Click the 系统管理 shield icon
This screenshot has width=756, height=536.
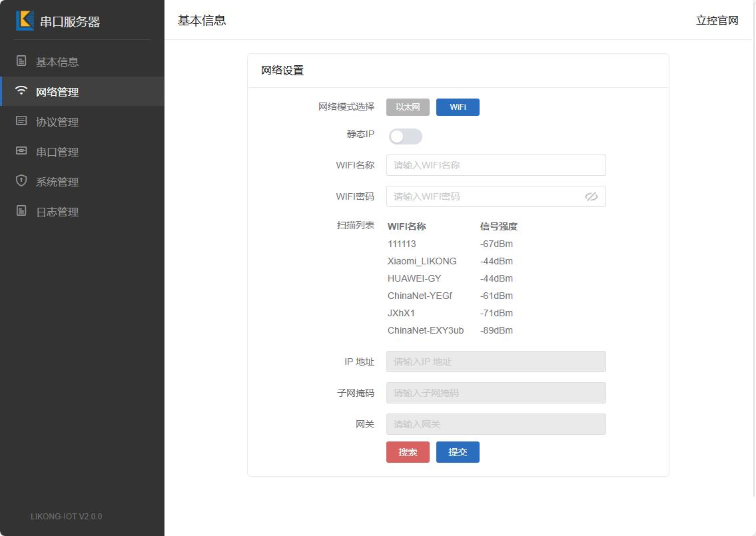(x=21, y=180)
